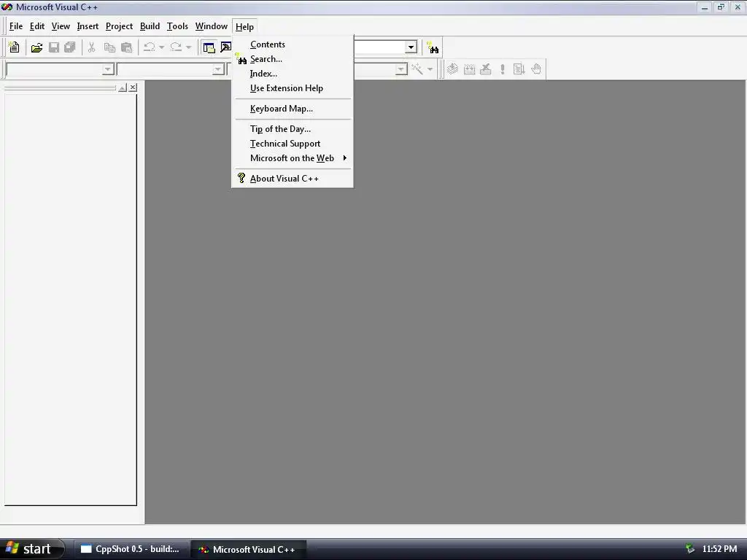Image resolution: width=747 pixels, height=560 pixels.
Task: Click the Visual C++ title bar app icon
Action: (x=7, y=7)
